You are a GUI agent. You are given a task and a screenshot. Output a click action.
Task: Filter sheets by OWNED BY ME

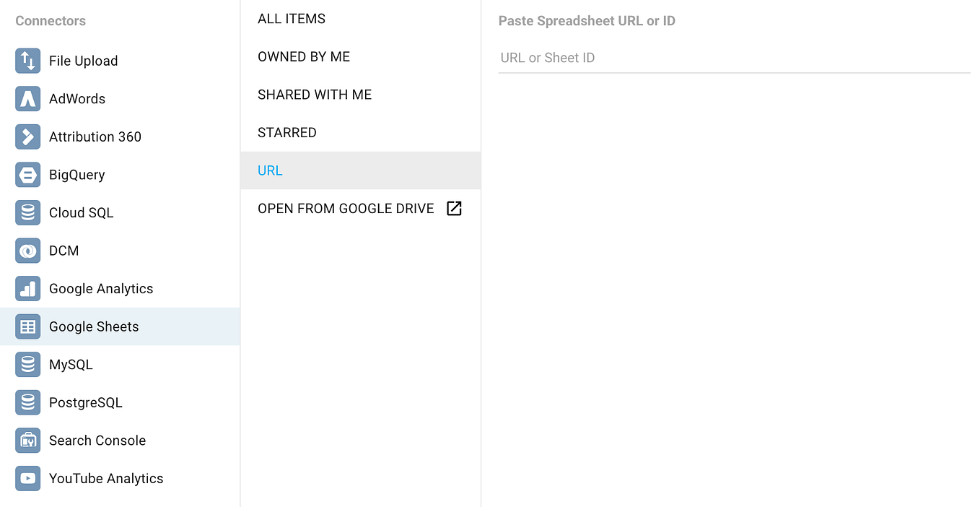click(x=304, y=56)
